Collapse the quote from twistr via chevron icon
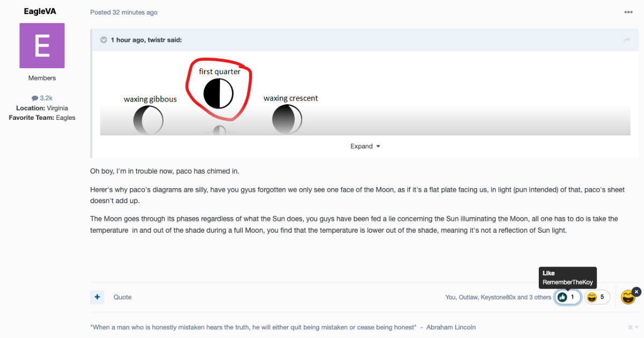The width and height of the screenshot is (644, 338). pyautogui.click(x=104, y=40)
